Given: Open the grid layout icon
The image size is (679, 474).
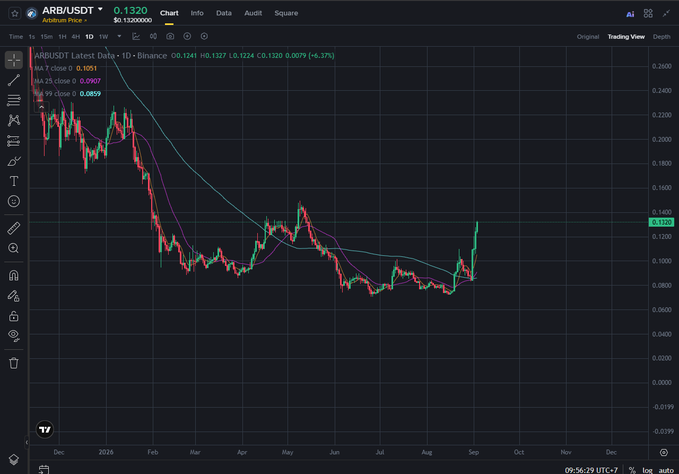Looking at the screenshot, I should click(x=648, y=13).
